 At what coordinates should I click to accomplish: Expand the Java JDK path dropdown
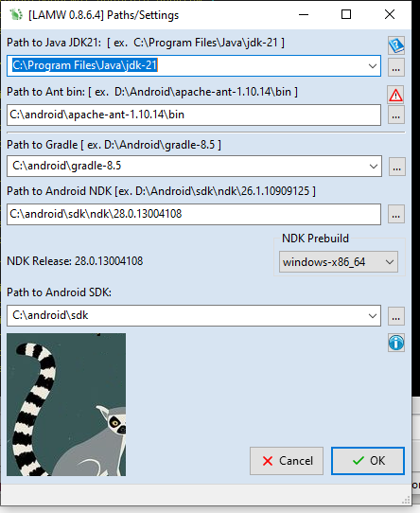[x=373, y=66]
